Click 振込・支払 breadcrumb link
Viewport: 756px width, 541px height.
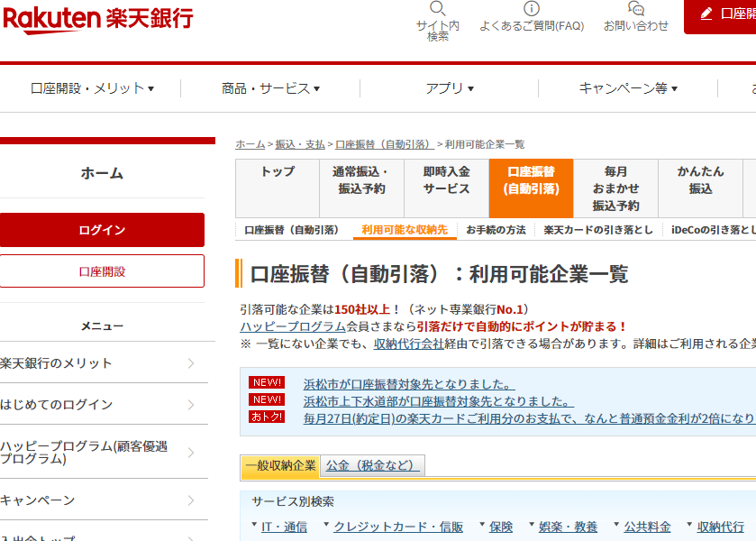300,144
